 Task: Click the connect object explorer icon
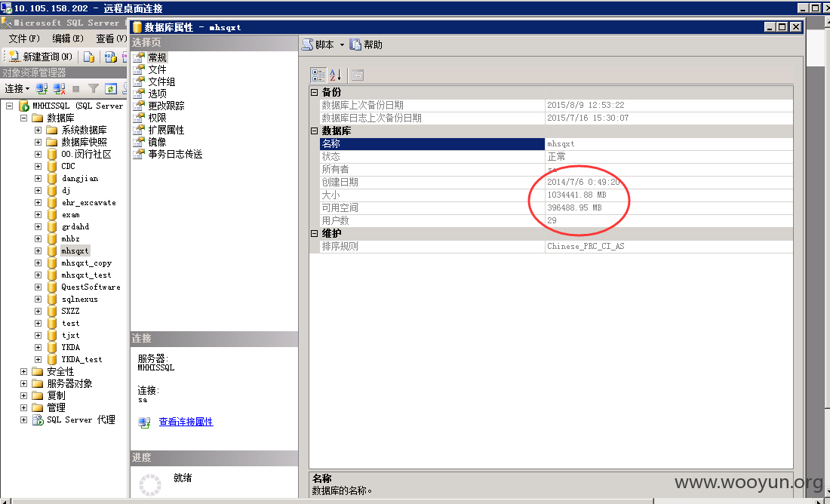(41, 88)
